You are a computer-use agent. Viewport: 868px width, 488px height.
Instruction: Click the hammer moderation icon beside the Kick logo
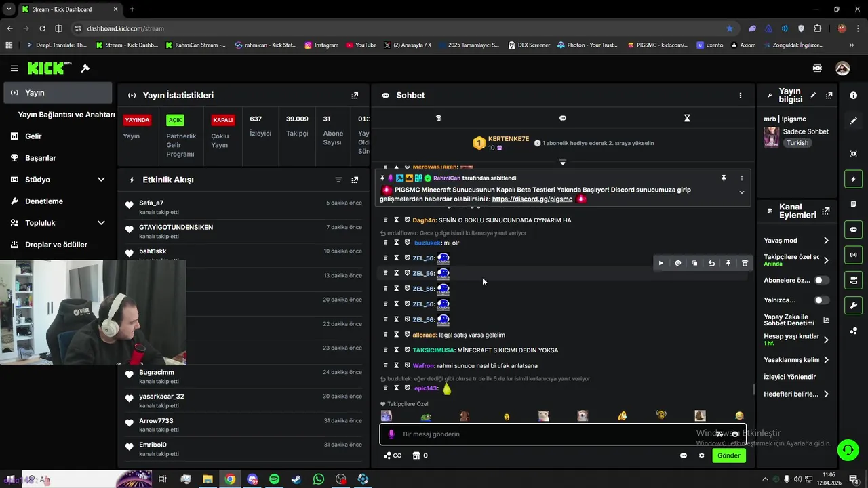coord(85,68)
